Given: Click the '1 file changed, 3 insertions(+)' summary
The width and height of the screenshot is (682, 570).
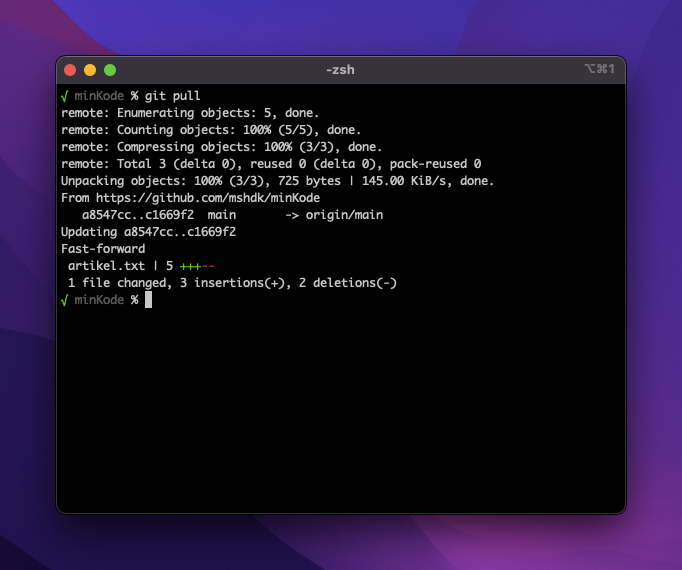Looking at the screenshot, I should coord(232,283).
